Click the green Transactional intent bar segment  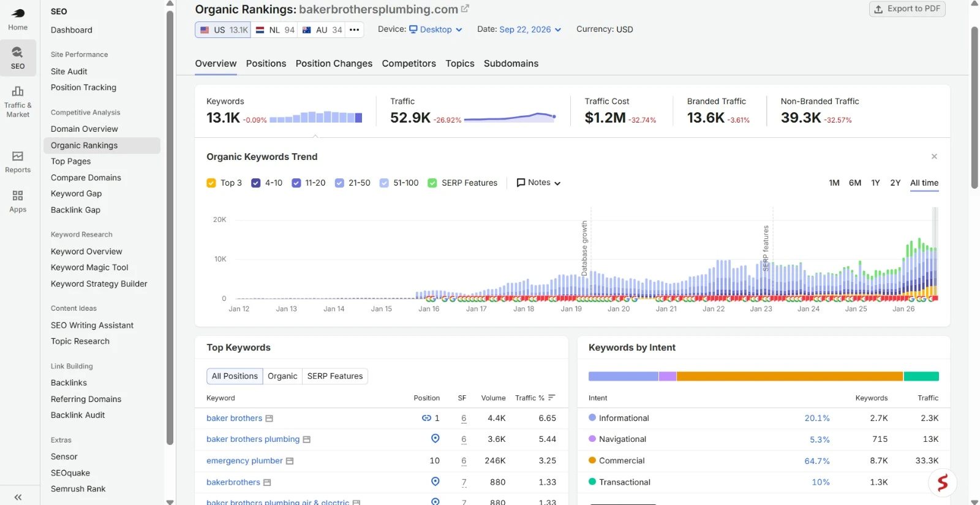coord(921,376)
